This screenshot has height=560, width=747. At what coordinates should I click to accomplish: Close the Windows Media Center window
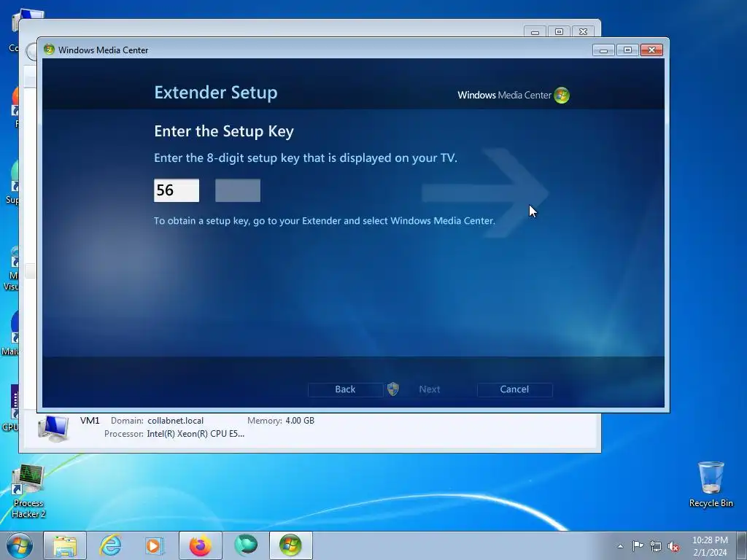(x=651, y=50)
